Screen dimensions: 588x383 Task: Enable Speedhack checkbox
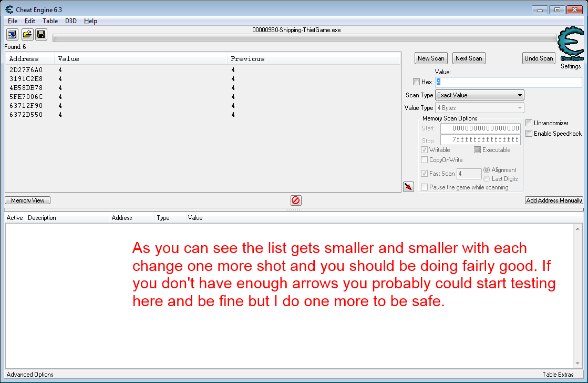pos(529,133)
